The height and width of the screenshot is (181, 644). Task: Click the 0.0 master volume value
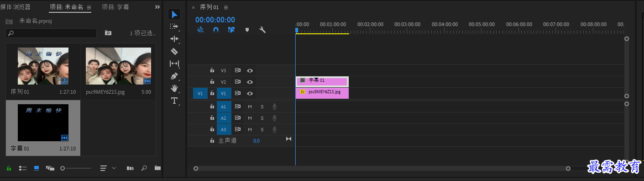pos(257,141)
